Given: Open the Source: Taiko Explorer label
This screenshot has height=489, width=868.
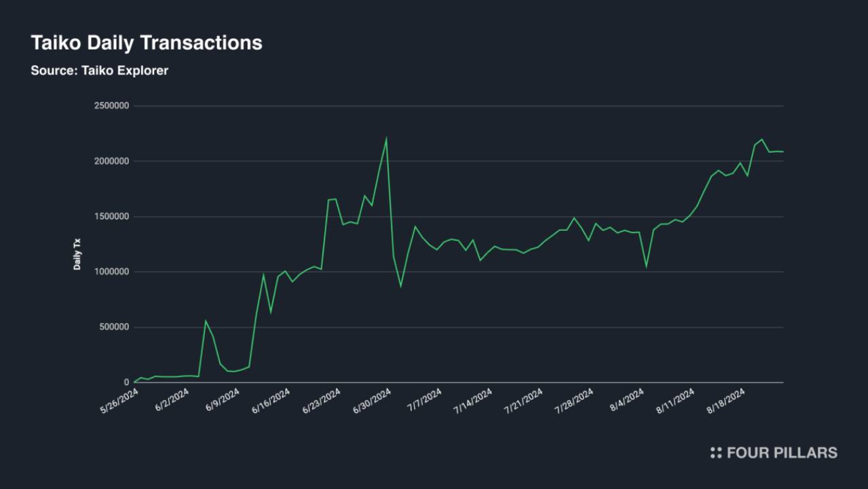Looking at the screenshot, I should click(x=99, y=70).
